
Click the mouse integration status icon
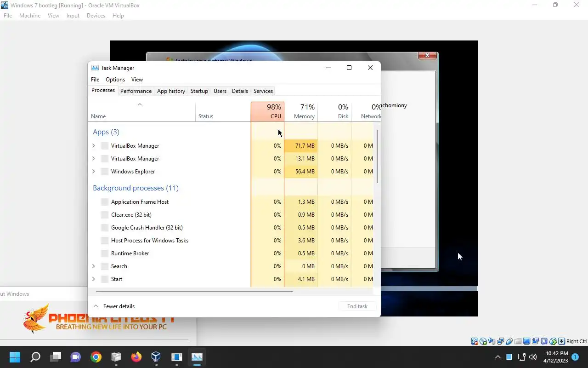(553, 341)
